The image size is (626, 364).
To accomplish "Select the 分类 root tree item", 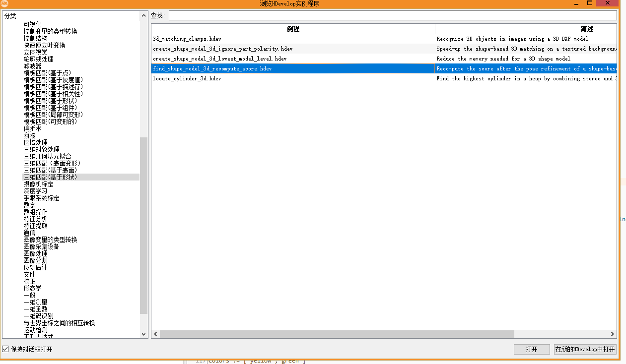I will tap(10, 16).
